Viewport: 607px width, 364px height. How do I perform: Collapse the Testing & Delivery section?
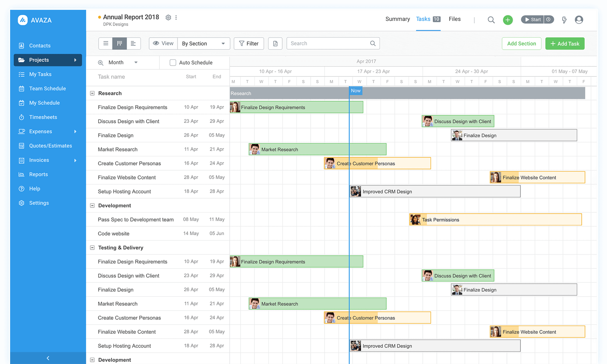pos(92,247)
